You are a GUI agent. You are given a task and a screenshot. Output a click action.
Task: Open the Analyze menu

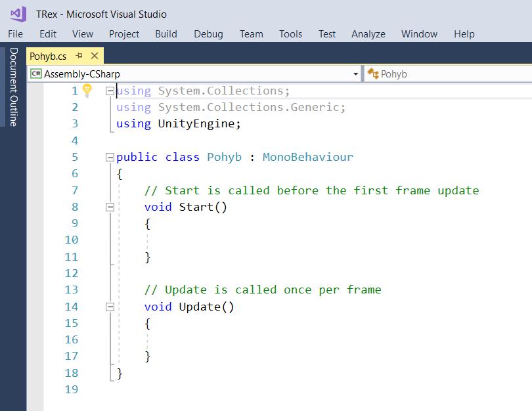tap(368, 34)
